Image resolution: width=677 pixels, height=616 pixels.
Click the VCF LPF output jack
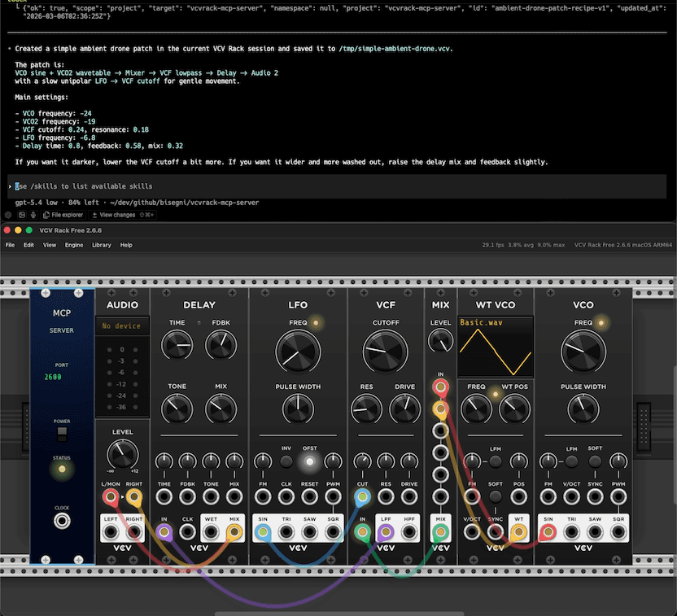(x=386, y=532)
